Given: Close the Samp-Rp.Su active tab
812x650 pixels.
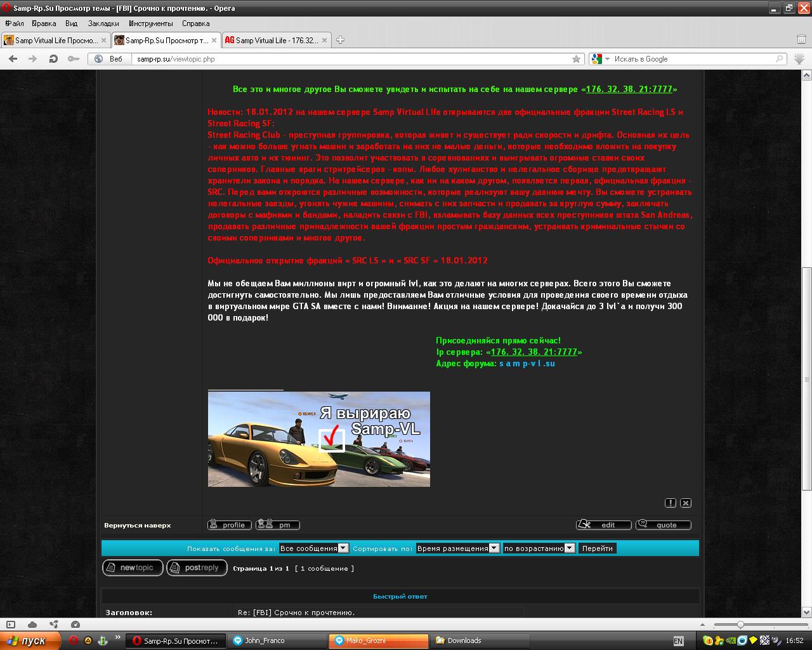Looking at the screenshot, I should pos(214,40).
